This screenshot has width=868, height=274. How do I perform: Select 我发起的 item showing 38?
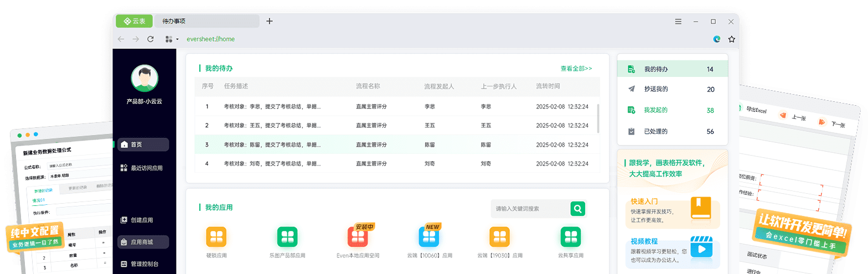coord(672,110)
